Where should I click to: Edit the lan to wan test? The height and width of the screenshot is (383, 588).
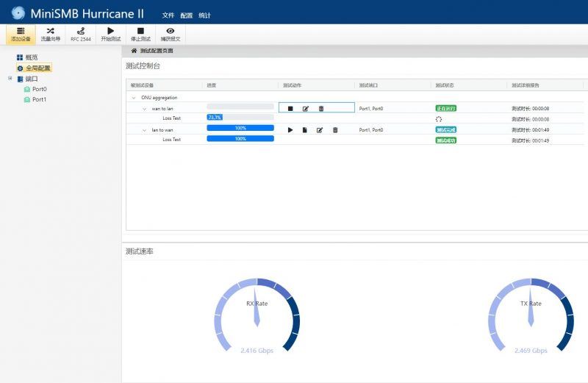(320, 130)
